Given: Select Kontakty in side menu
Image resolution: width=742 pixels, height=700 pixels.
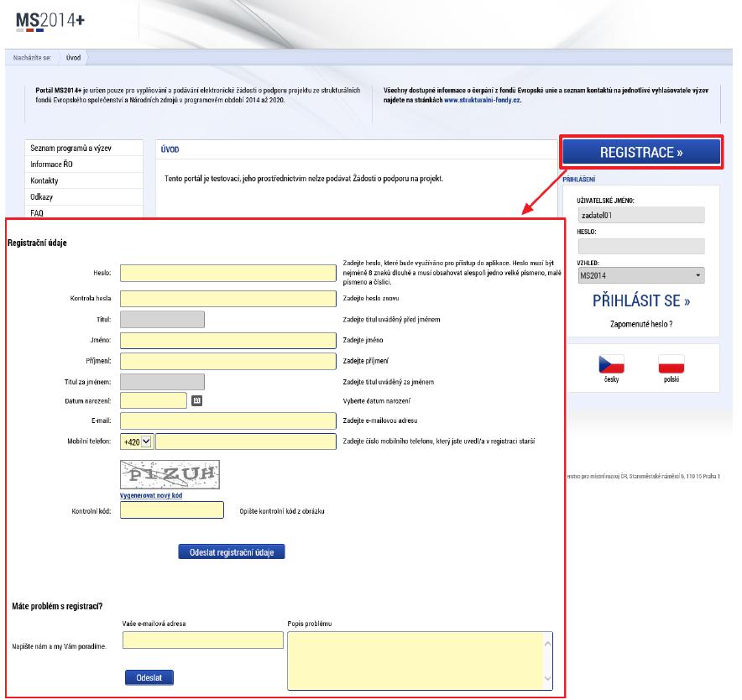Looking at the screenshot, I should pos(84,180).
